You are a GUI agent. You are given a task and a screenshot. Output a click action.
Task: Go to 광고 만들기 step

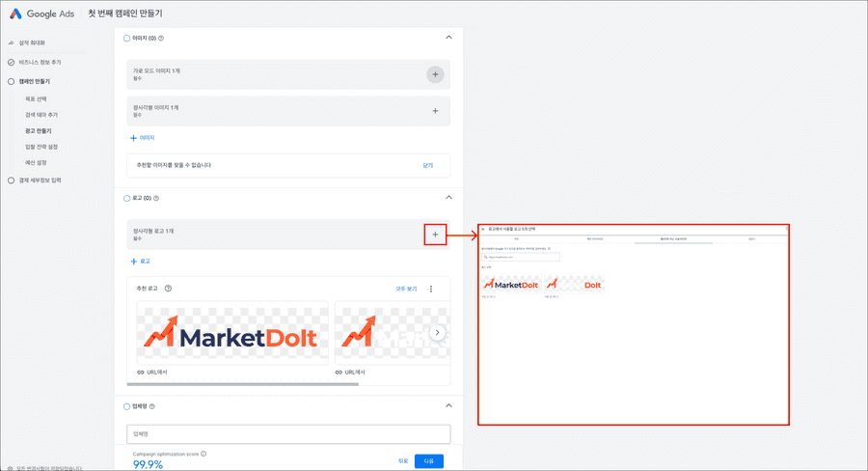pos(39,130)
